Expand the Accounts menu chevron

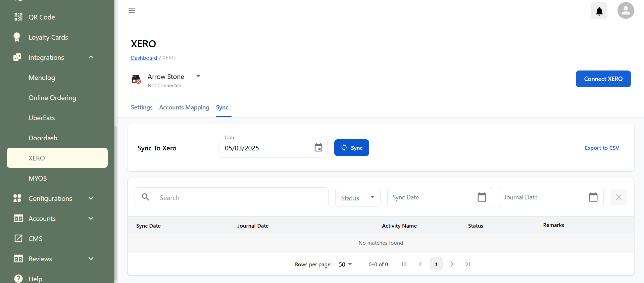tap(91, 218)
